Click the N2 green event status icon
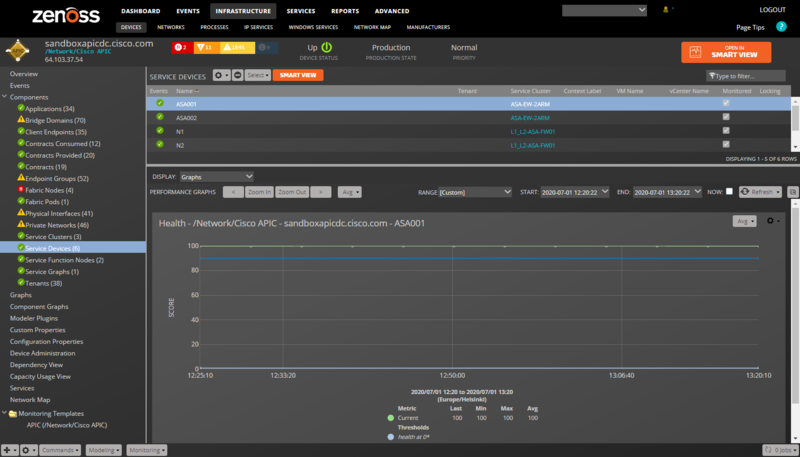Image resolution: width=800 pixels, height=457 pixels. point(160,144)
